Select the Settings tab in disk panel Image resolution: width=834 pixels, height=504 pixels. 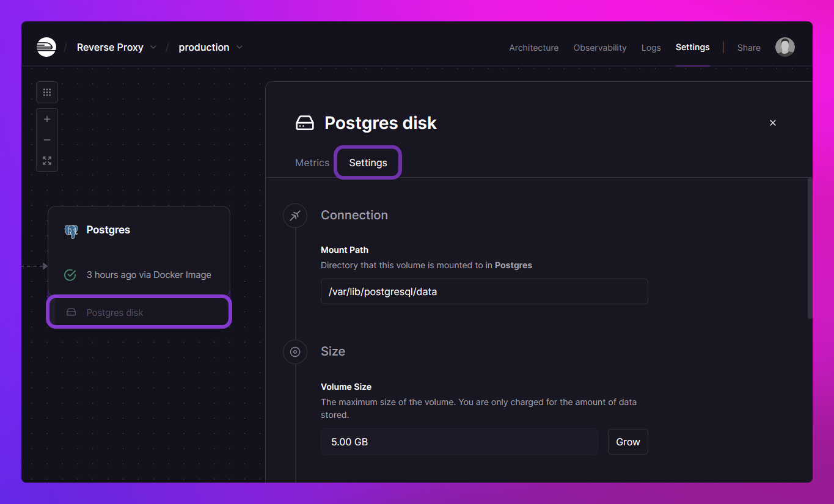point(368,163)
